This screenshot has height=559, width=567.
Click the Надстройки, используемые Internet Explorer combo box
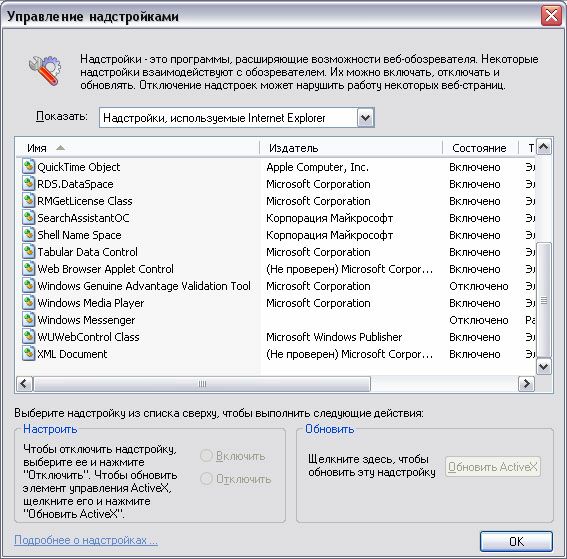click(x=236, y=118)
